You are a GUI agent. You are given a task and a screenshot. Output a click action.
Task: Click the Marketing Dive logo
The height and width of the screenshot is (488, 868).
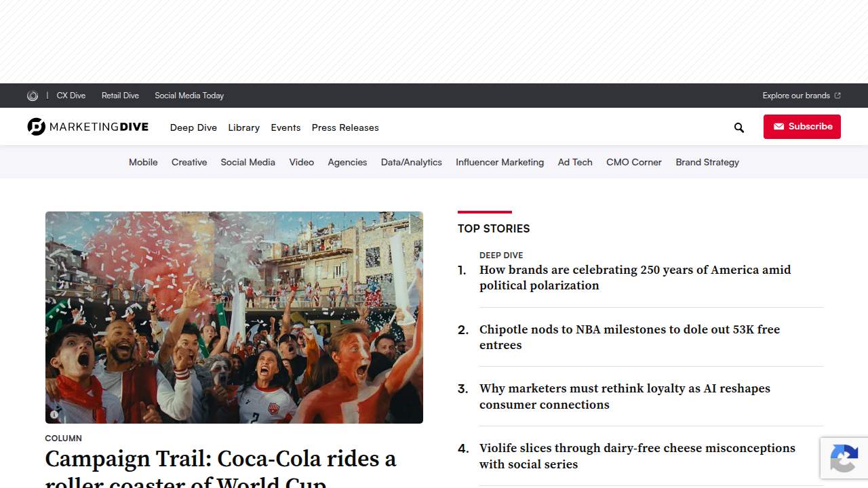(87, 127)
